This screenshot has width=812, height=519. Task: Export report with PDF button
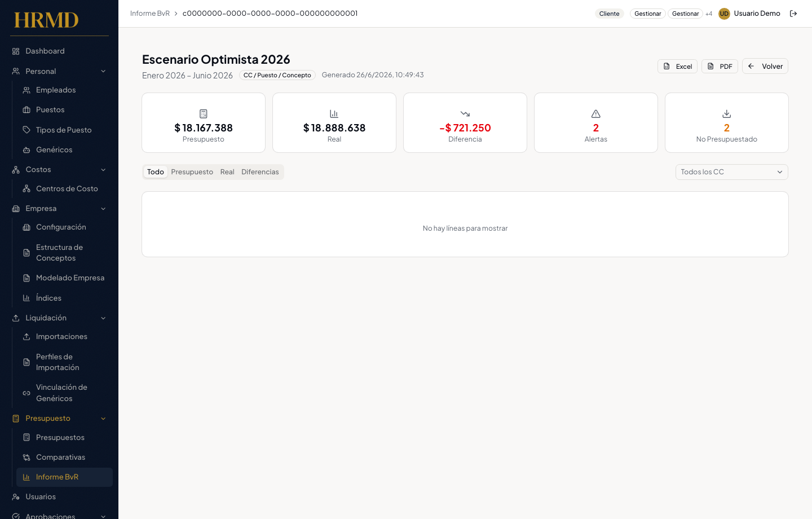tap(720, 67)
